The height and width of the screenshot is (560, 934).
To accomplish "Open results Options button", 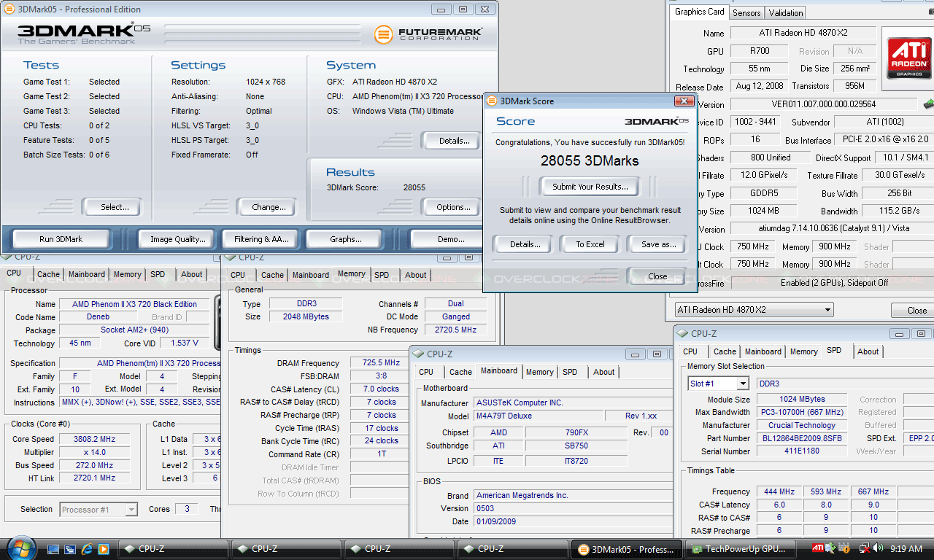I will point(453,207).
